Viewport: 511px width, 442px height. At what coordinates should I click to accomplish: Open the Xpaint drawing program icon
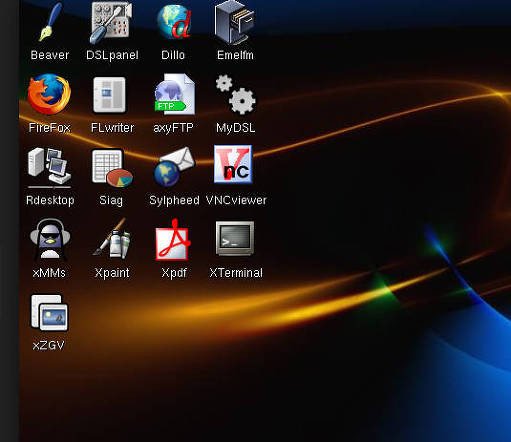(112, 239)
